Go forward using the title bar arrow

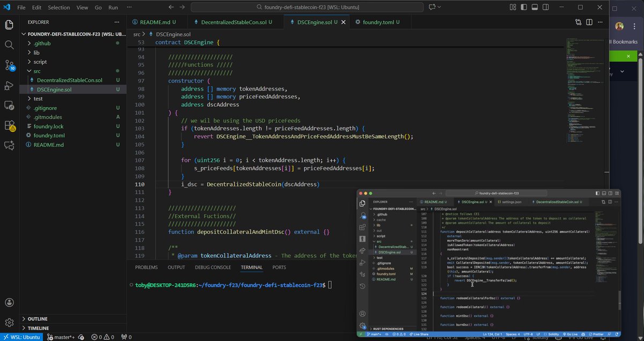point(182,8)
